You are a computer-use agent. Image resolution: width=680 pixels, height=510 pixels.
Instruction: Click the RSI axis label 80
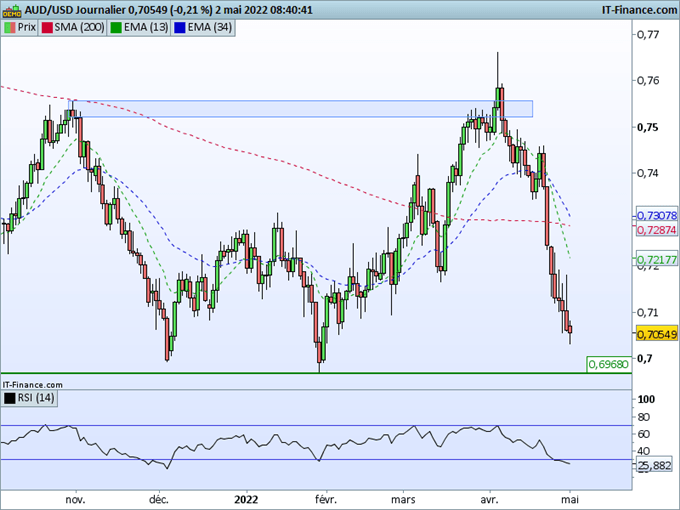coord(644,417)
